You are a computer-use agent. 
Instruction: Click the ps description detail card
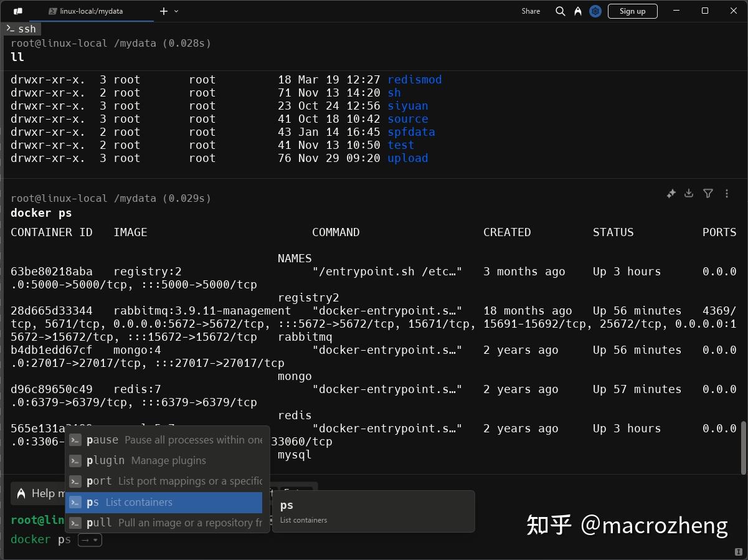374,511
